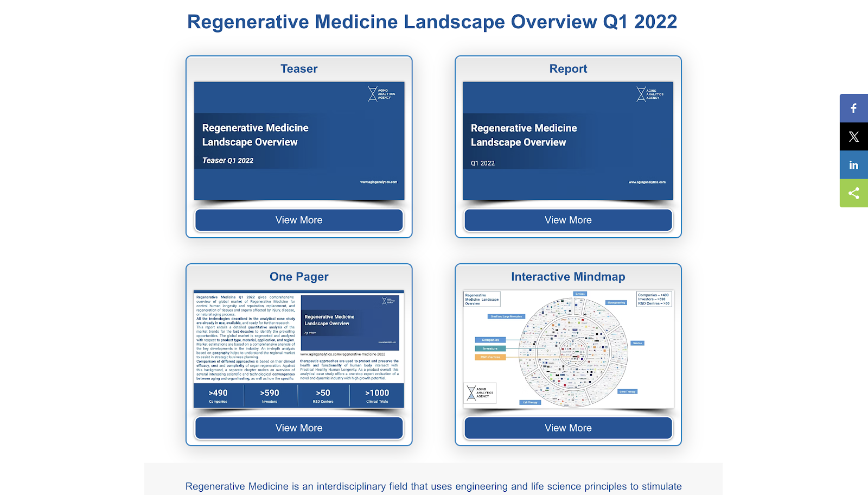Click the Interactive Mindmap card heading
The image size is (868, 495).
[568, 277]
